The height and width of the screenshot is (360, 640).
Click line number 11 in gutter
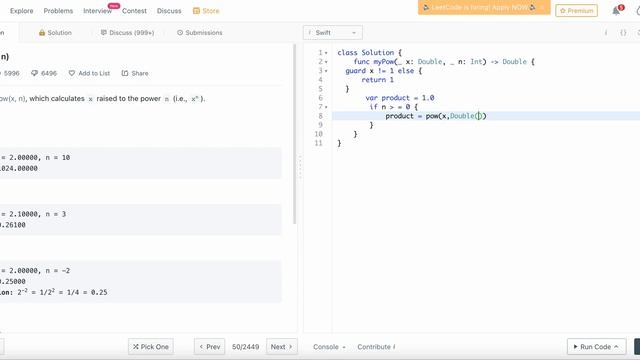pos(319,143)
